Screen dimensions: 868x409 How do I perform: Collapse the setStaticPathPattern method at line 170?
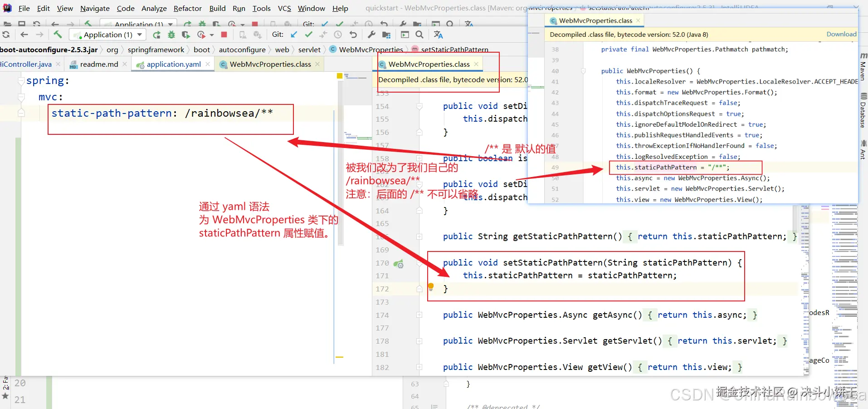(419, 263)
